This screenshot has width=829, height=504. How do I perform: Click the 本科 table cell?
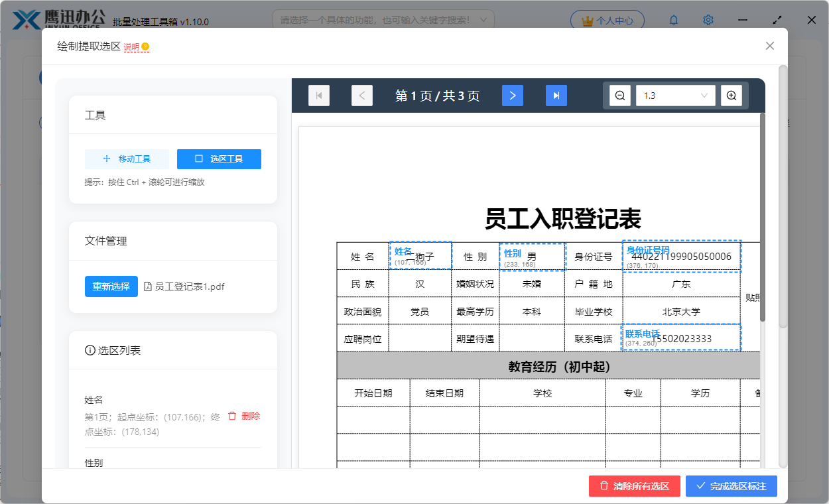point(532,311)
